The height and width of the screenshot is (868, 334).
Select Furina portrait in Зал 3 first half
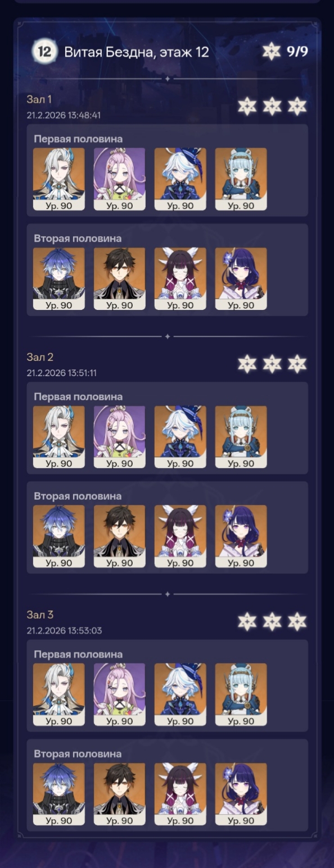point(180,695)
